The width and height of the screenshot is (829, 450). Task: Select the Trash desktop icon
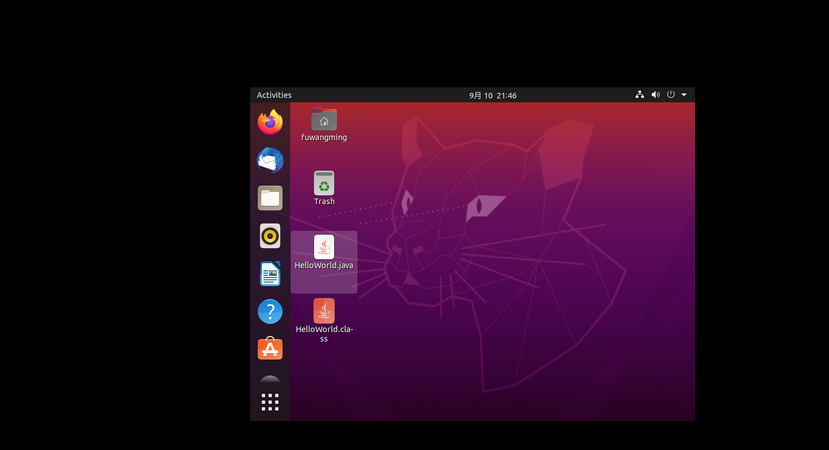click(x=324, y=183)
